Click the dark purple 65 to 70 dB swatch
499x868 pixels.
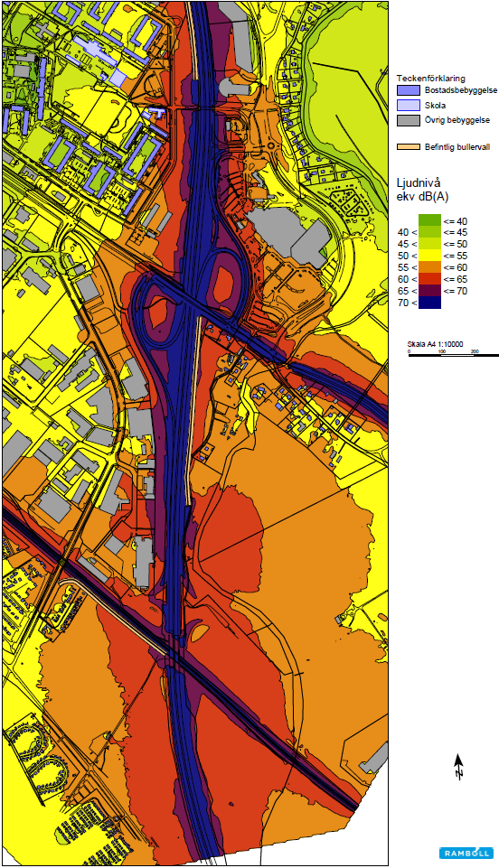tap(429, 291)
